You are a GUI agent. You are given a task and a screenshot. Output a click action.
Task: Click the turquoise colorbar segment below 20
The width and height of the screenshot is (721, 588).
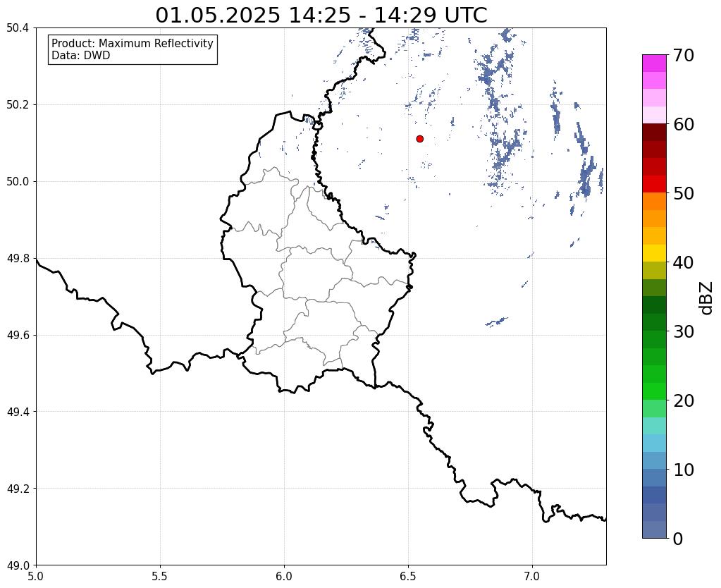point(654,426)
